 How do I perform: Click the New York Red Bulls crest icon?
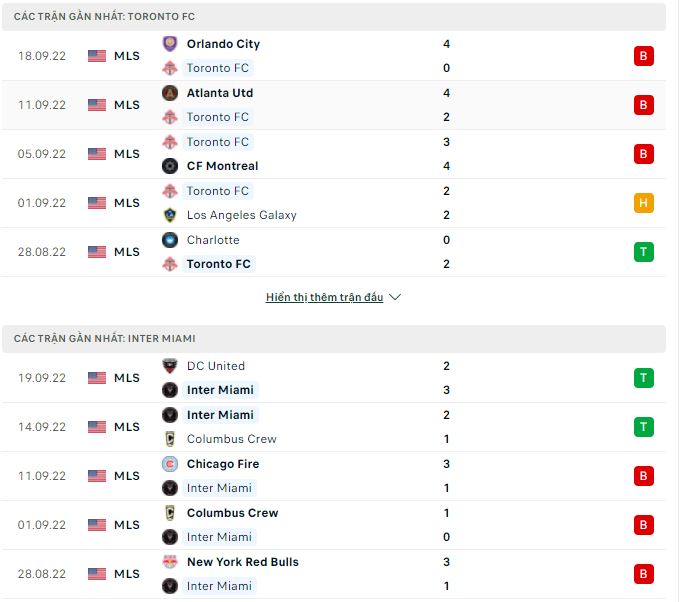tap(169, 562)
